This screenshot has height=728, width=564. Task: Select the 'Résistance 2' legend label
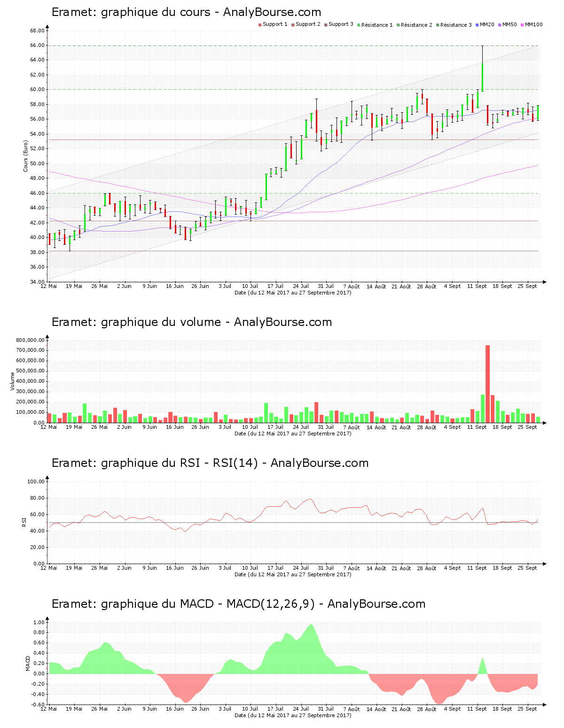[416, 25]
